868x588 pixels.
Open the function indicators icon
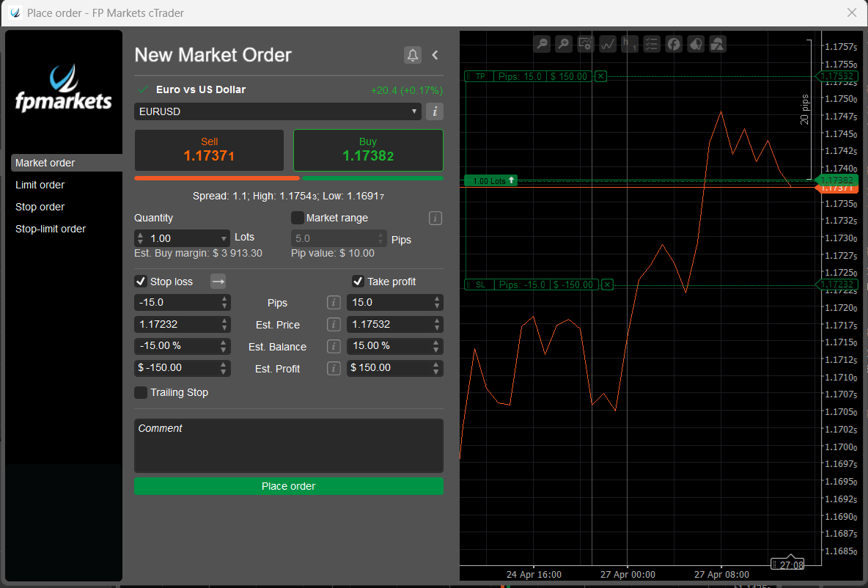(x=674, y=44)
